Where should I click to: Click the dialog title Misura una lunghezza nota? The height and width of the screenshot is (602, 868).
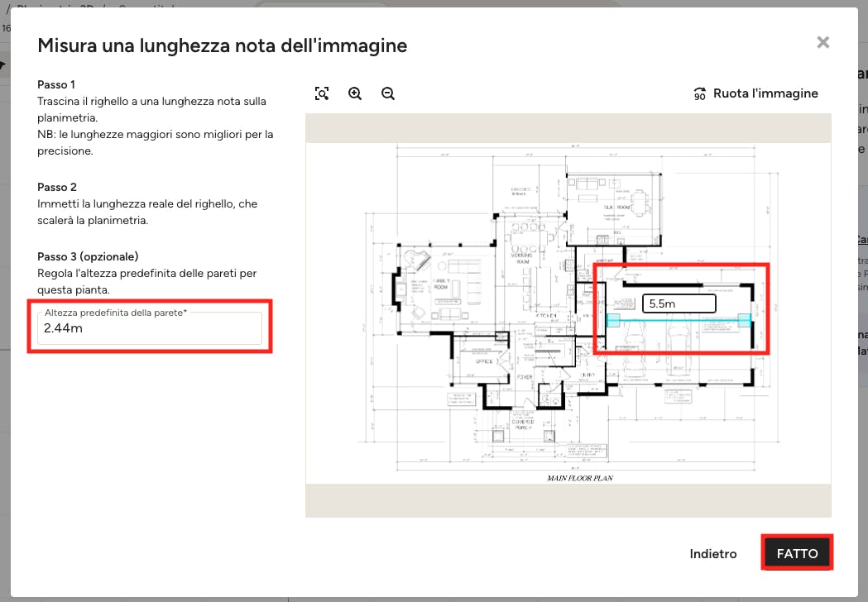click(x=222, y=45)
